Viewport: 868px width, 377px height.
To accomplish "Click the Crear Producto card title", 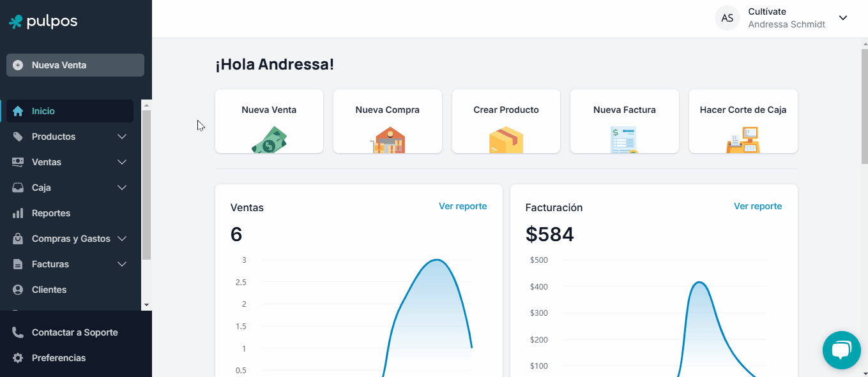I will 506,110.
